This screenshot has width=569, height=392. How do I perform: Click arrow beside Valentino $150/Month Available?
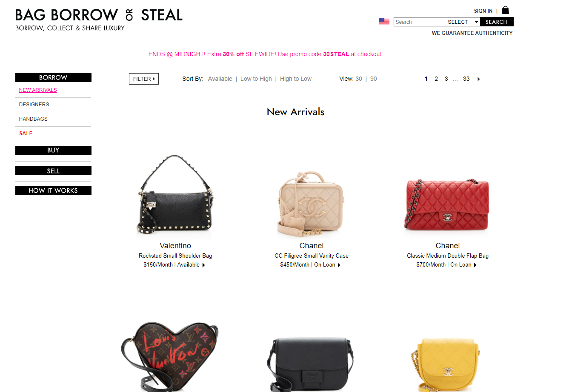coord(203,265)
